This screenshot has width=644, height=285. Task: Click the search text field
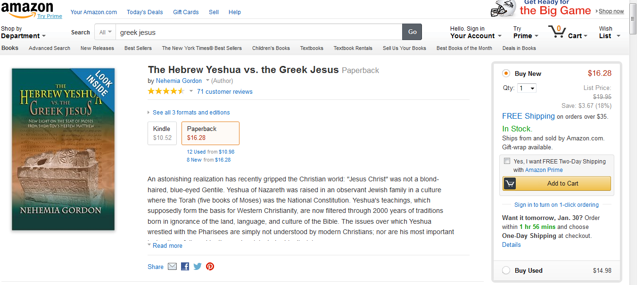258,32
